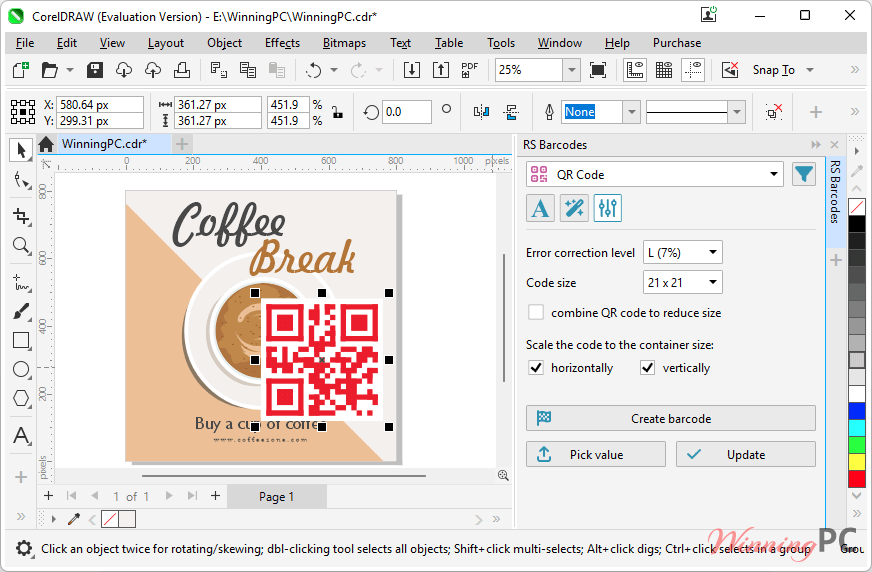Add a page with plus after Page 1
The image size is (872, 572).
pyautogui.click(x=216, y=496)
